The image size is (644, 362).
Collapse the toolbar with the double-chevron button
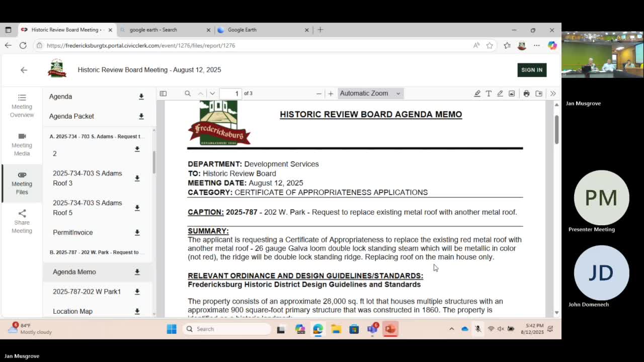pyautogui.click(x=552, y=93)
